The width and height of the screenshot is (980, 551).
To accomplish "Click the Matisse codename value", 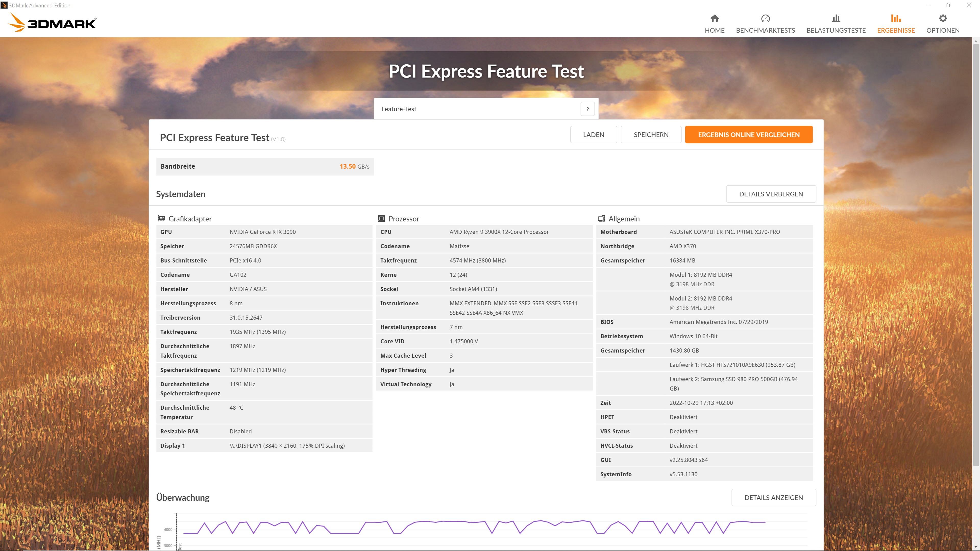I will pyautogui.click(x=459, y=246).
